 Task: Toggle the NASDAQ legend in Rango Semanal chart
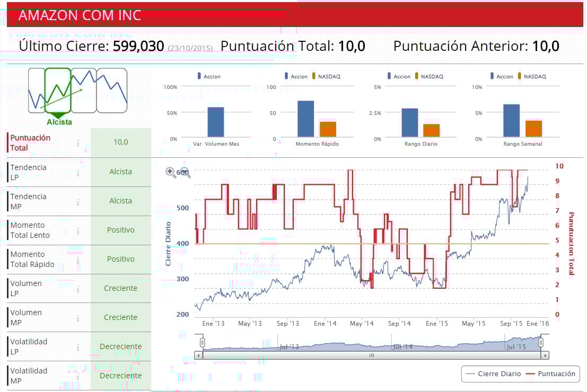coord(532,76)
